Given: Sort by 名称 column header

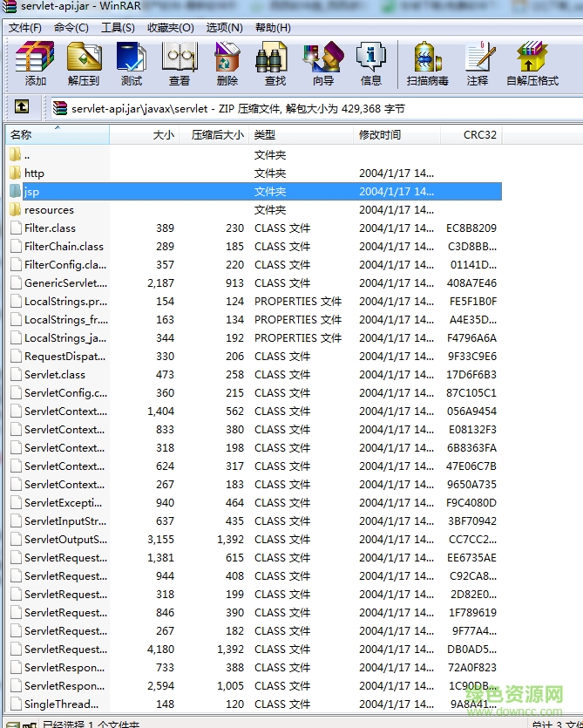Looking at the screenshot, I should (58, 134).
